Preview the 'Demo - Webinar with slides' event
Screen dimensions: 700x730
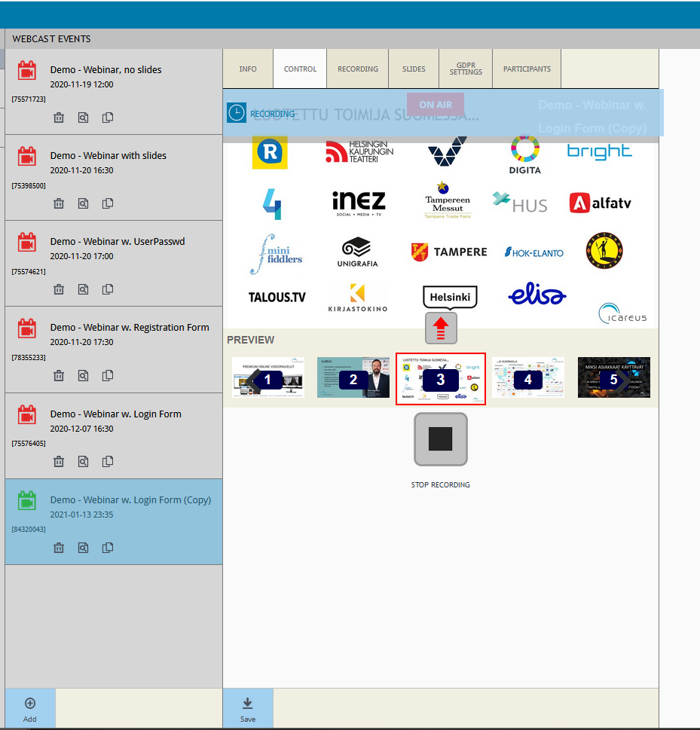coord(83,203)
